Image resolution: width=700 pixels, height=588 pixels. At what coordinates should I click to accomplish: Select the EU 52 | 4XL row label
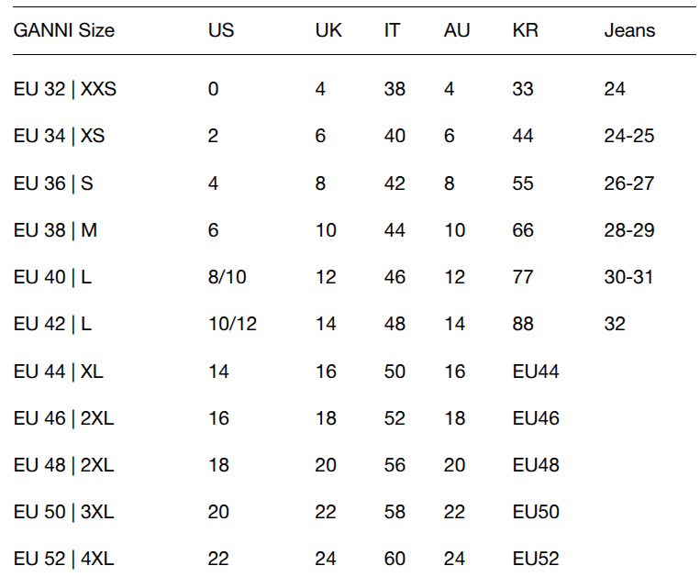(x=63, y=559)
